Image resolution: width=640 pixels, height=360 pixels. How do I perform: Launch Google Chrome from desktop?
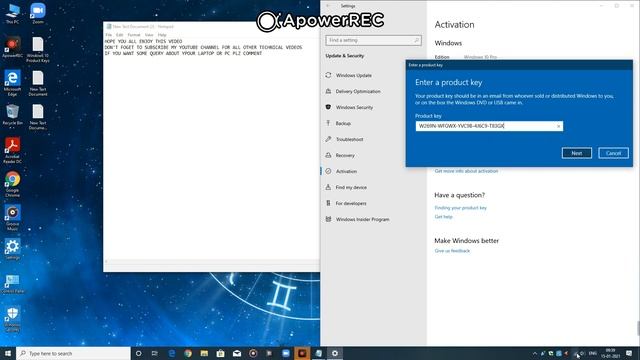tap(12, 184)
